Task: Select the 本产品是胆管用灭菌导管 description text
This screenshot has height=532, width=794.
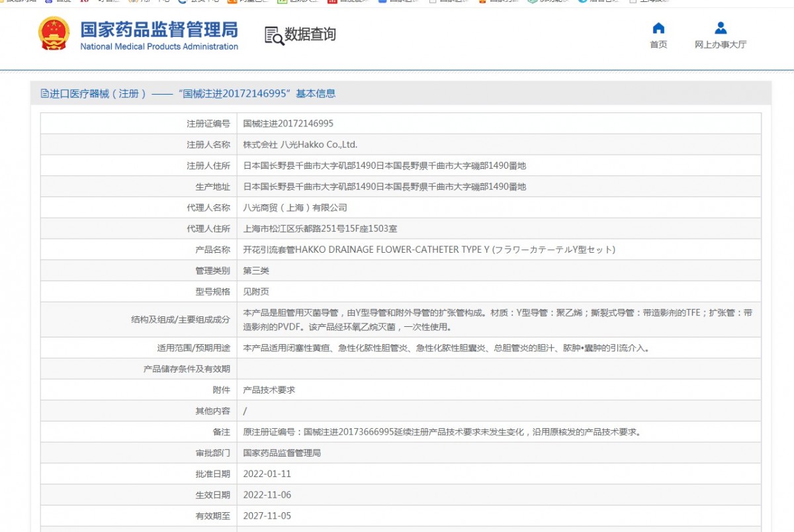Action: point(498,320)
